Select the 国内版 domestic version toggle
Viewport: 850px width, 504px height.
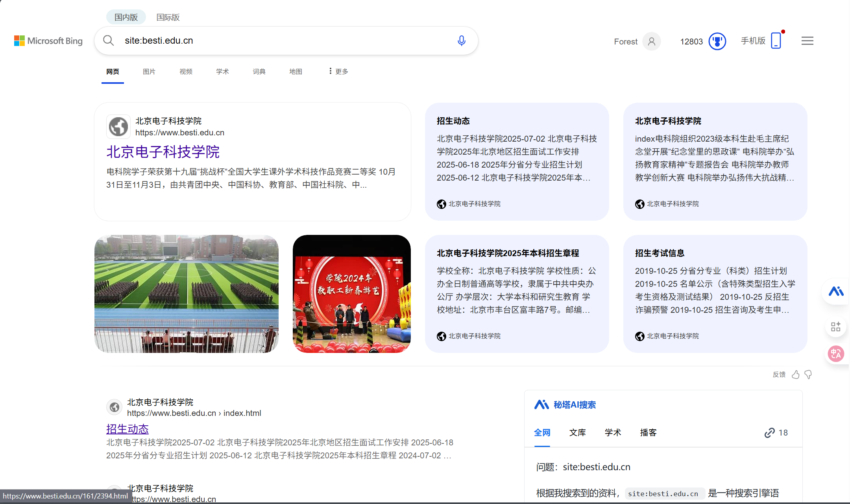126,17
